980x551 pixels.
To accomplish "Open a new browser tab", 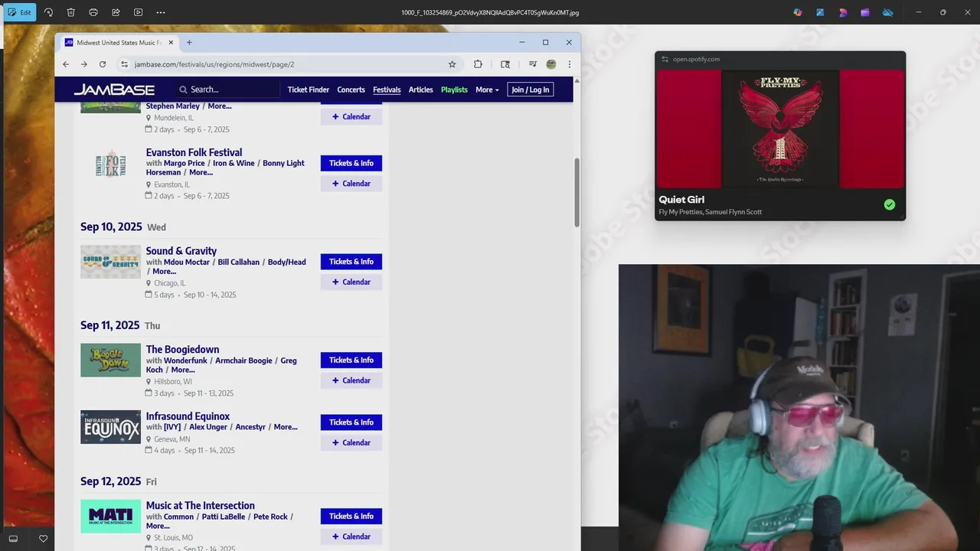I will [x=189, y=42].
